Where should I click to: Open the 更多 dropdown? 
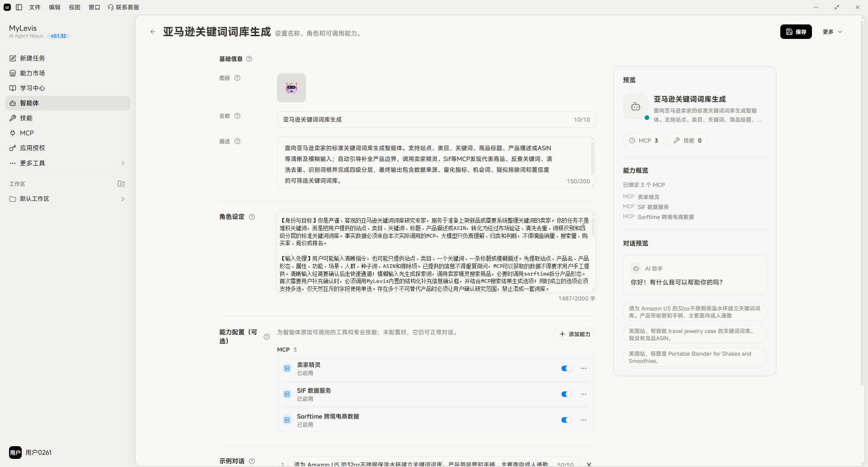tap(832, 32)
